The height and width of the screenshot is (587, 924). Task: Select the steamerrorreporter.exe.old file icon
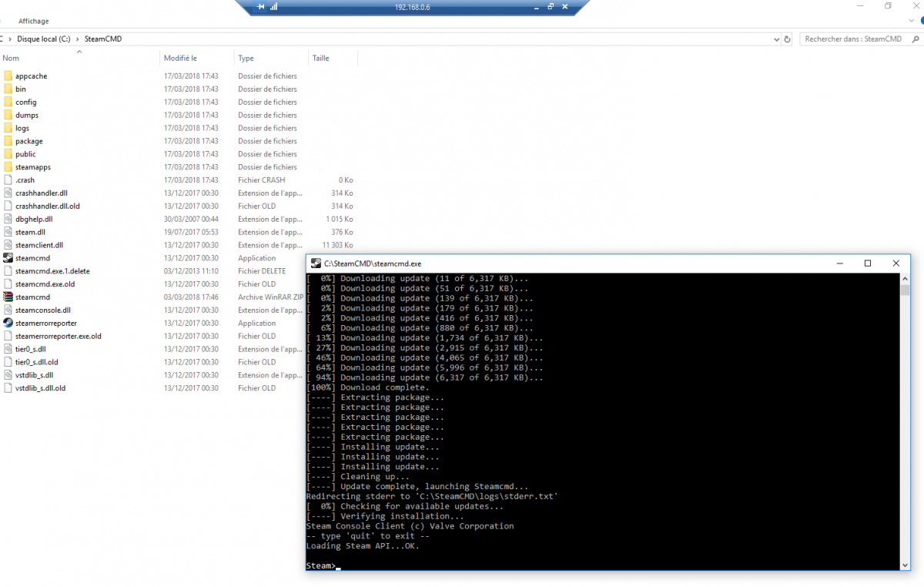tap(8, 337)
